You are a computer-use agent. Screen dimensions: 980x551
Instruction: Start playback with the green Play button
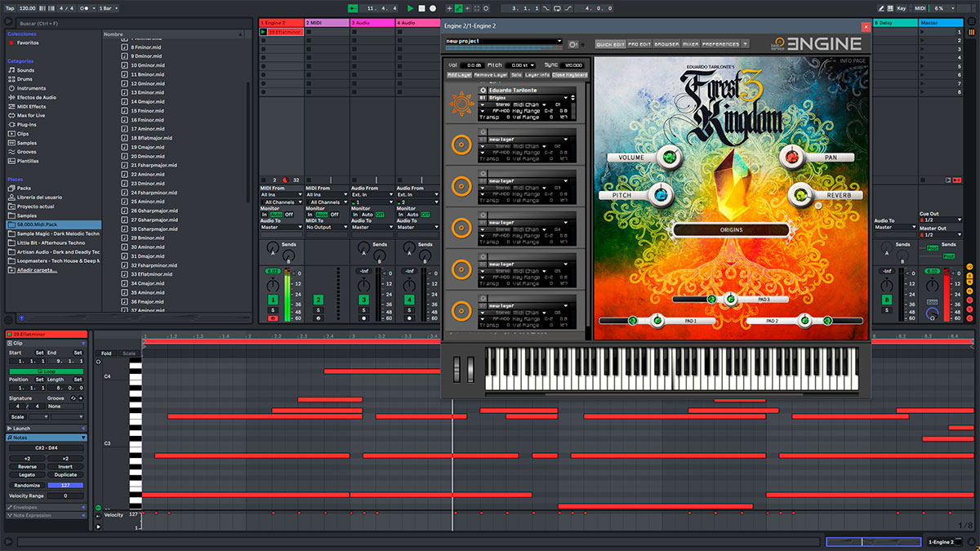pos(411,8)
